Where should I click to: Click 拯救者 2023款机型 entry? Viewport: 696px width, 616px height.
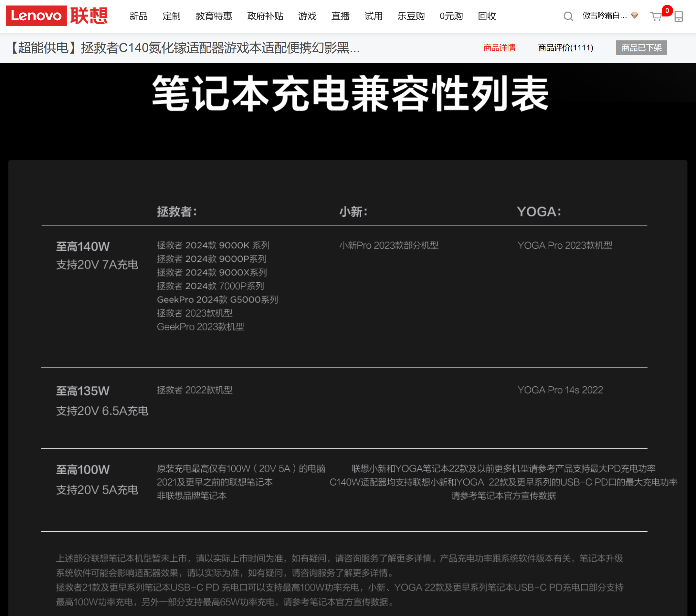(195, 313)
